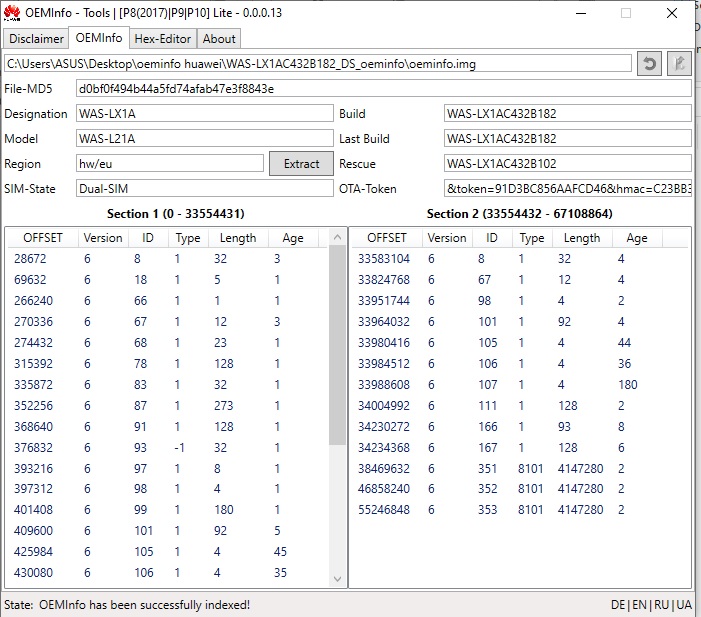
Task: Sort Section 1 by Age column header
Action: click(x=293, y=238)
